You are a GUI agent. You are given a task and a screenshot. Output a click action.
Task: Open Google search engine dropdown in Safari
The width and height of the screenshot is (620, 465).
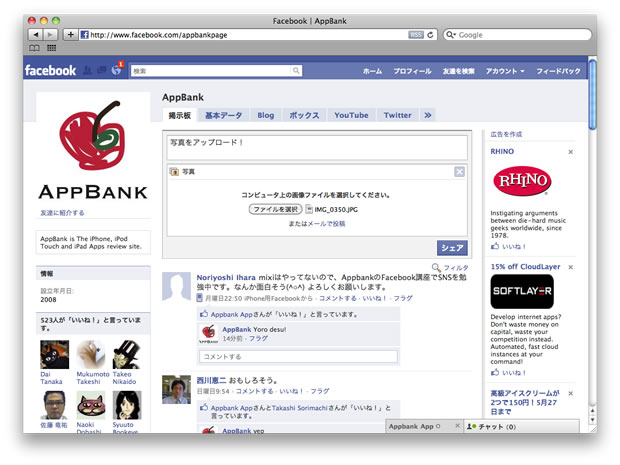click(x=451, y=35)
